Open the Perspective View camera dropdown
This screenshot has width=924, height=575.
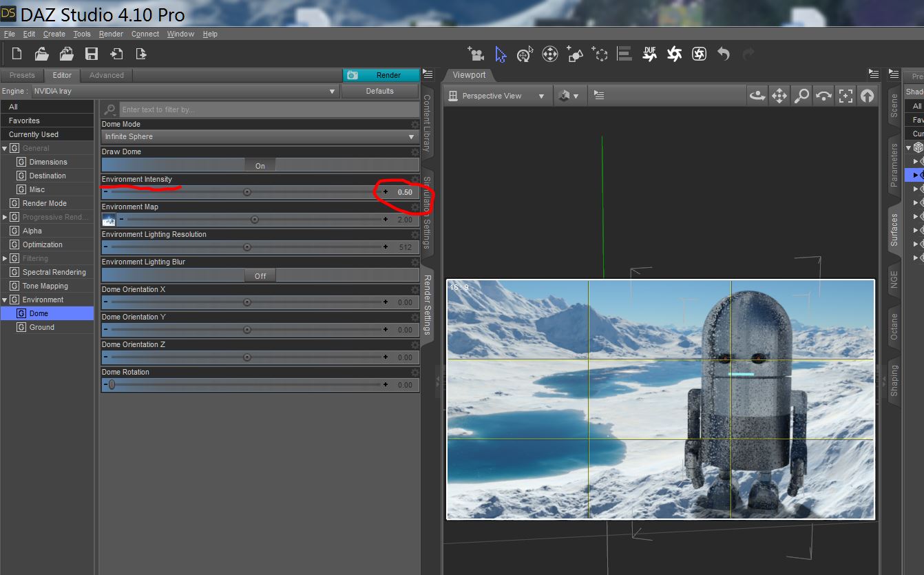(x=497, y=96)
